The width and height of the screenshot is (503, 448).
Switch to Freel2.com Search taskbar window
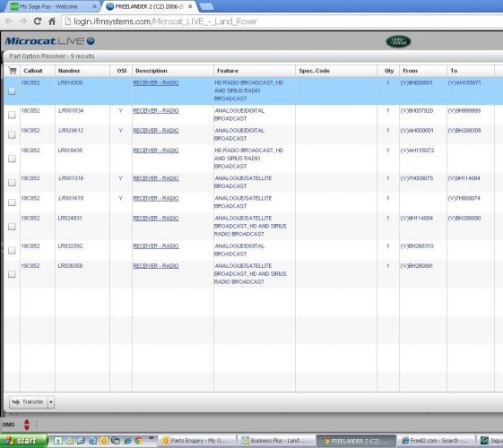pos(436,441)
